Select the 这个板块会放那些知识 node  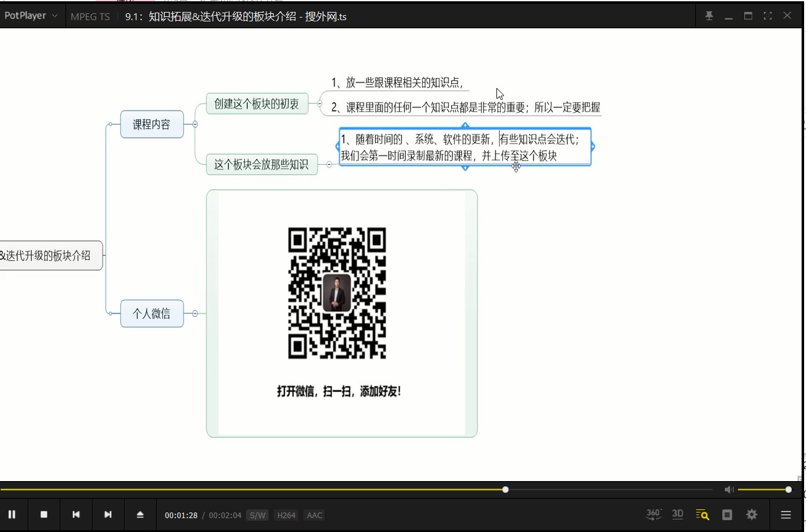[262, 165]
